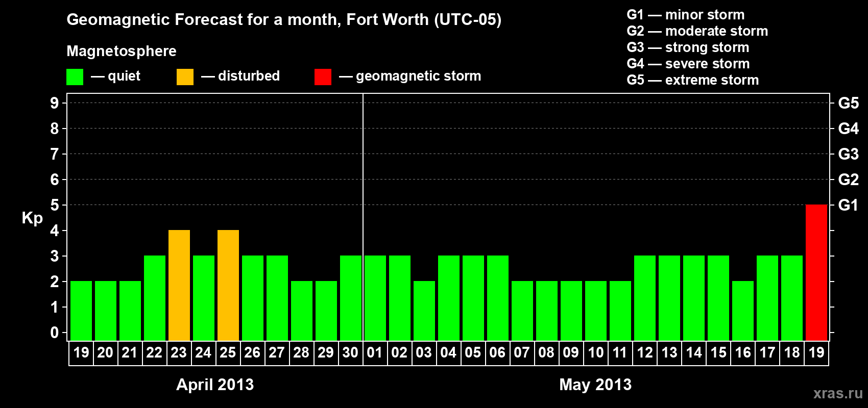Click the red geomagnetic storm legend swatch
The image size is (868, 408).
323,77
